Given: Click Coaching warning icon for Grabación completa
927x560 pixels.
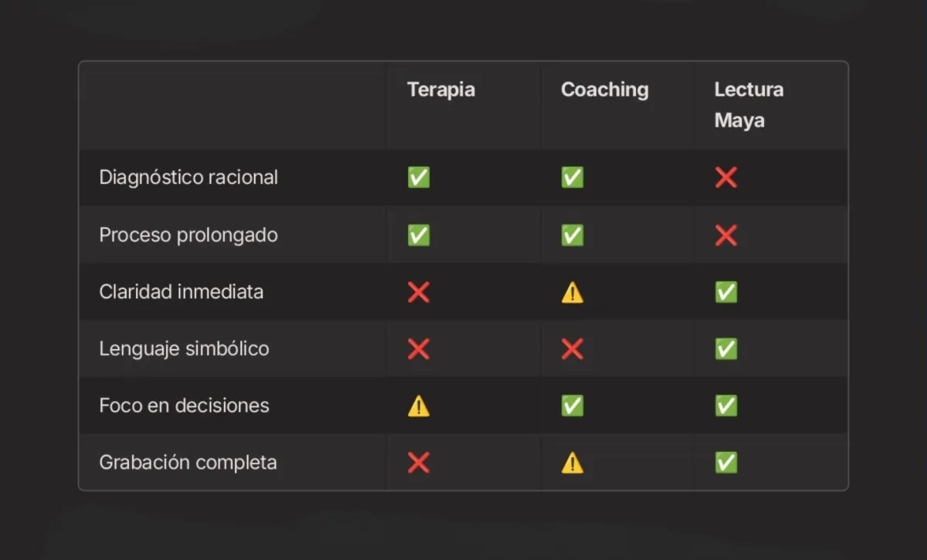Looking at the screenshot, I should (572, 463).
